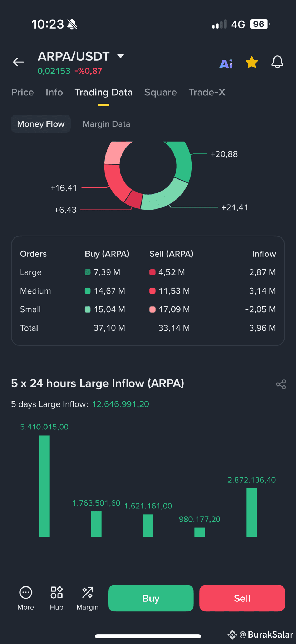Tap the Small sell pink swatch

pyautogui.click(x=152, y=309)
